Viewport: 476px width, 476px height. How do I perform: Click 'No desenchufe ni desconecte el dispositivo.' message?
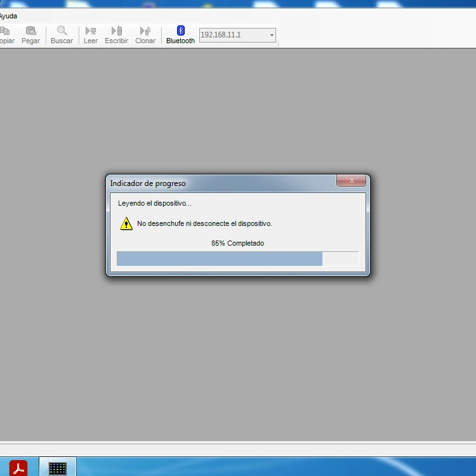click(204, 224)
